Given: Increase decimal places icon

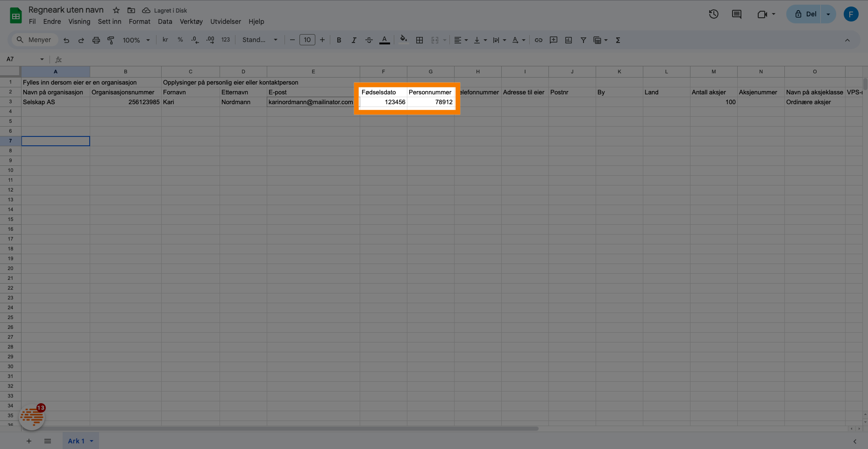Looking at the screenshot, I should (210, 40).
